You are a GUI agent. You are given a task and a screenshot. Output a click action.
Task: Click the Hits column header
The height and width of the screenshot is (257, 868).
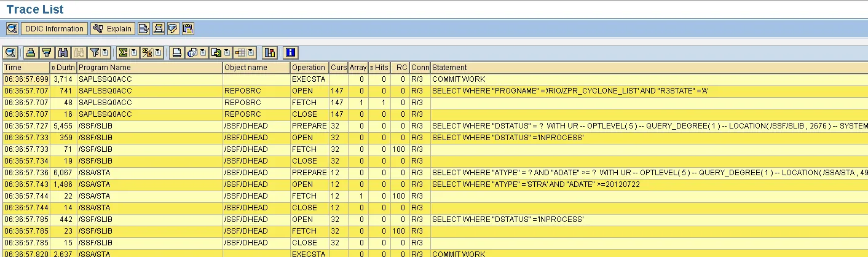pos(379,68)
